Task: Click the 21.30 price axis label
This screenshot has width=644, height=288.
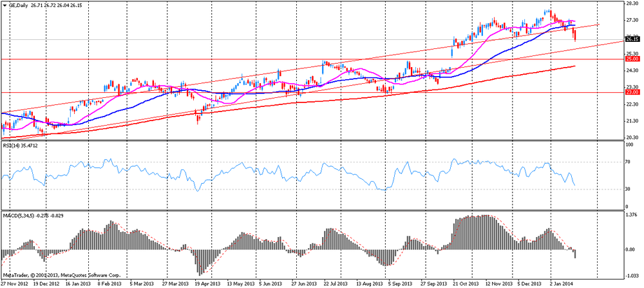Action: [631, 121]
